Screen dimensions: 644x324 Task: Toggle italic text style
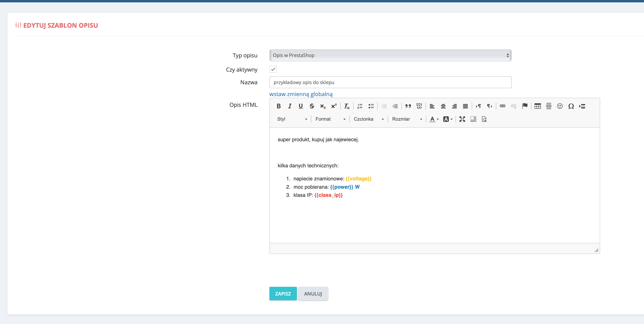click(289, 106)
